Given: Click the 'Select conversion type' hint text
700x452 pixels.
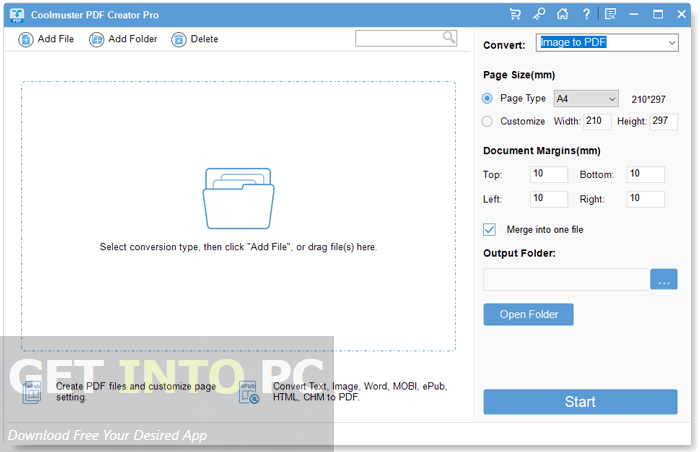Looking at the screenshot, I should tap(238, 247).
